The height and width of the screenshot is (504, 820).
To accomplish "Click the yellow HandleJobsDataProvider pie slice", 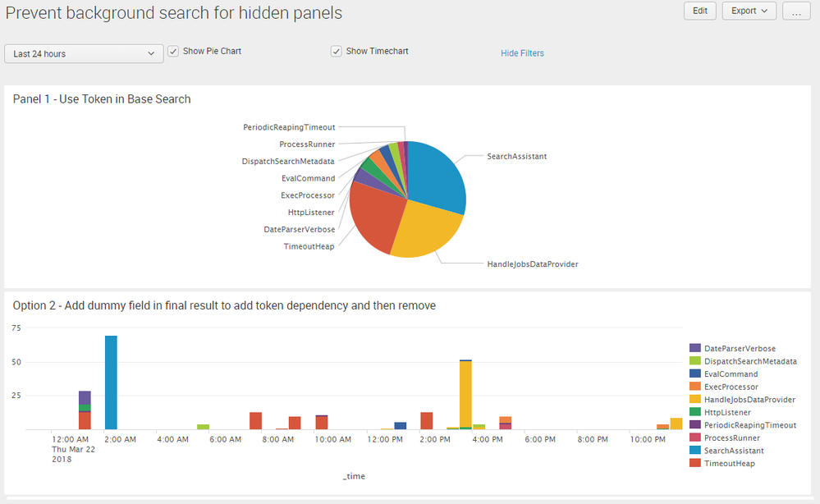I will coord(426,230).
